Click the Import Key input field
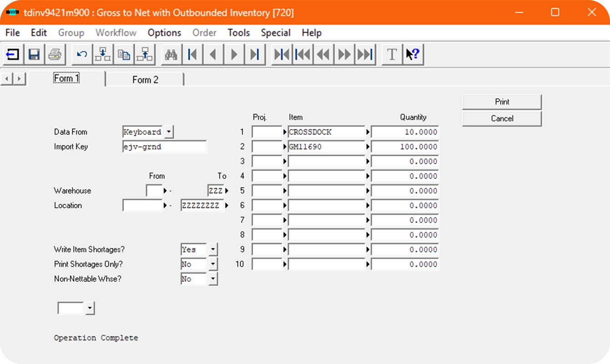The image size is (610, 364). (164, 147)
